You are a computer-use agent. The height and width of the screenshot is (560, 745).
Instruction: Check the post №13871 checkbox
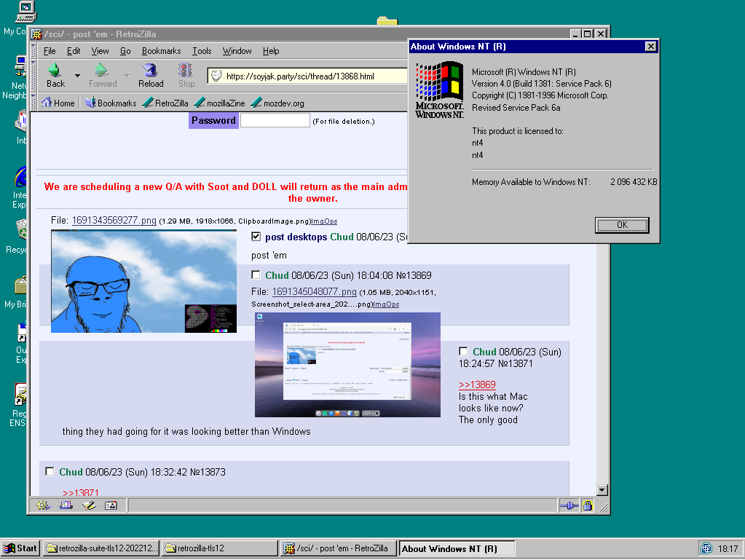tap(463, 351)
